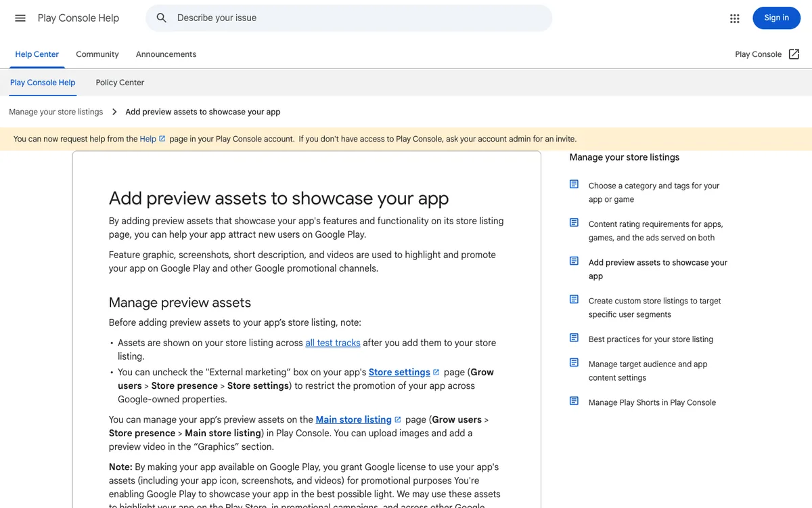Viewport: 812px width, 508px height.
Task: Open the Play Console link at top right
Action: 758,54
